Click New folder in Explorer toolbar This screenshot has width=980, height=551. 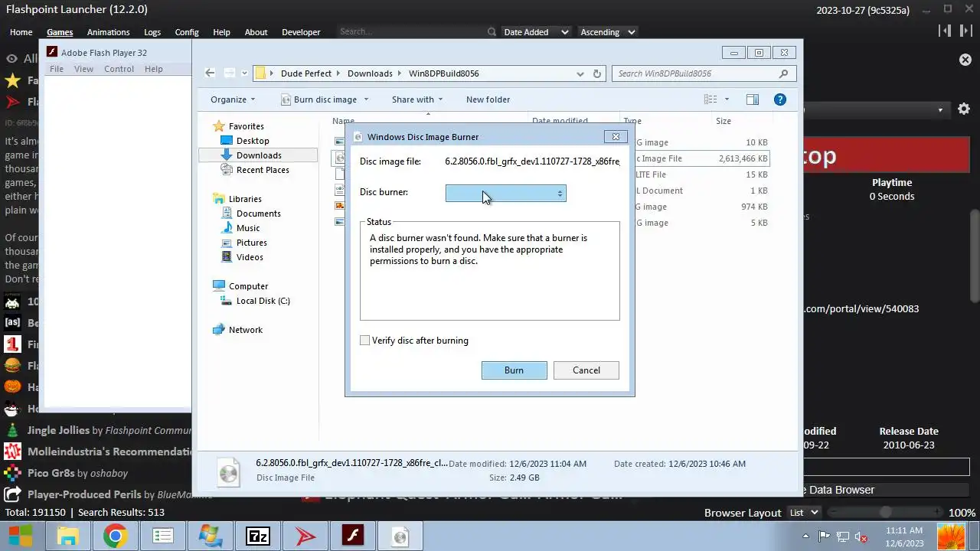click(x=488, y=99)
